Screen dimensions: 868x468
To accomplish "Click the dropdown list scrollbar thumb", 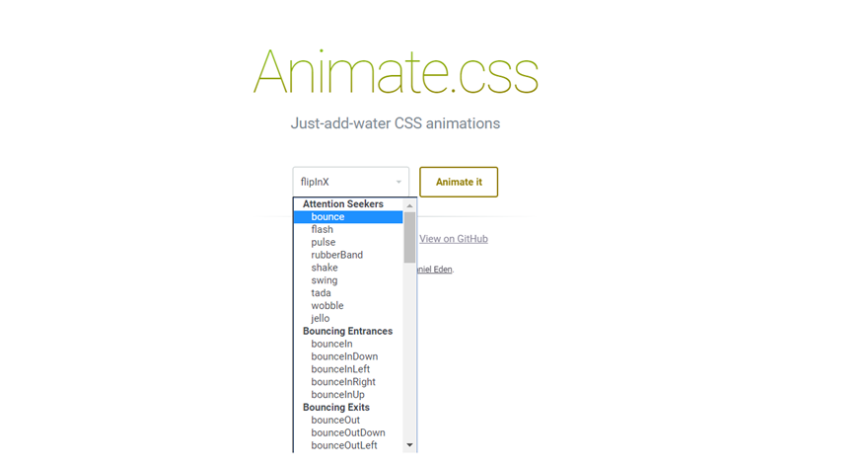I will click(409, 237).
